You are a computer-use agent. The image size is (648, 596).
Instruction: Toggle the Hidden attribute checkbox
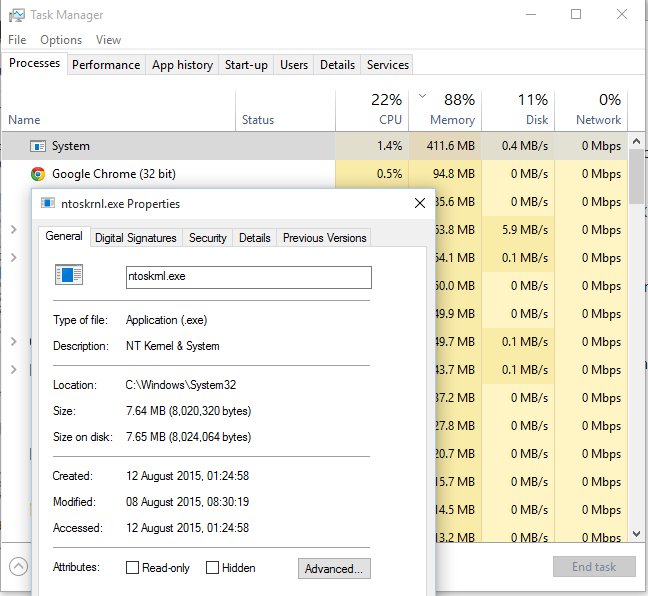(x=212, y=567)
